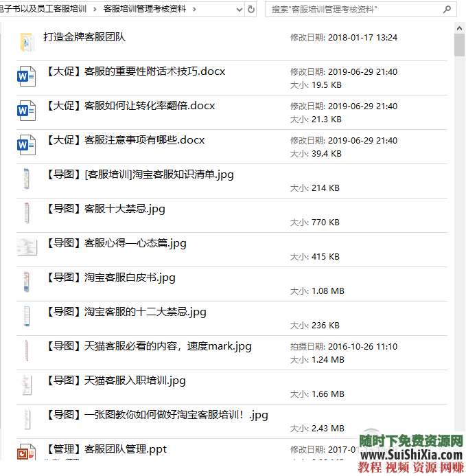Click modified date 2018-01-17 13:24

(x=362, y=38)
